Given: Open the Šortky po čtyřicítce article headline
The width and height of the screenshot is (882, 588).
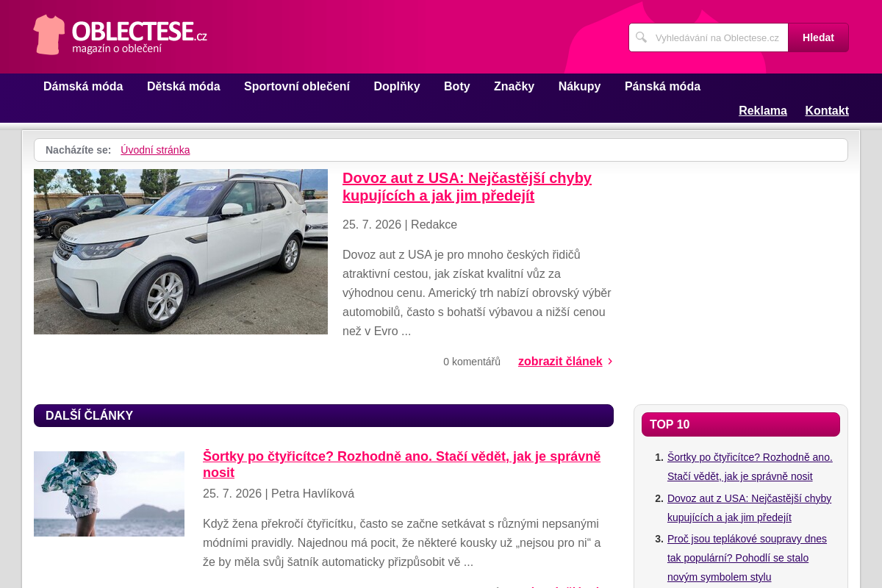Looking at the screenshot, I should [x=401, y=465].
